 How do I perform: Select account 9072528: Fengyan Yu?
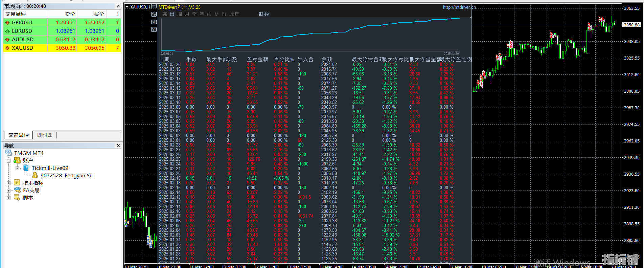(x=66, y=175)
